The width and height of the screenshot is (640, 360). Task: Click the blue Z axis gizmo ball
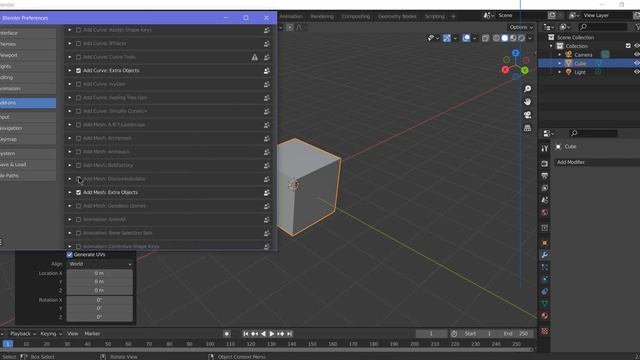(516, 53)
